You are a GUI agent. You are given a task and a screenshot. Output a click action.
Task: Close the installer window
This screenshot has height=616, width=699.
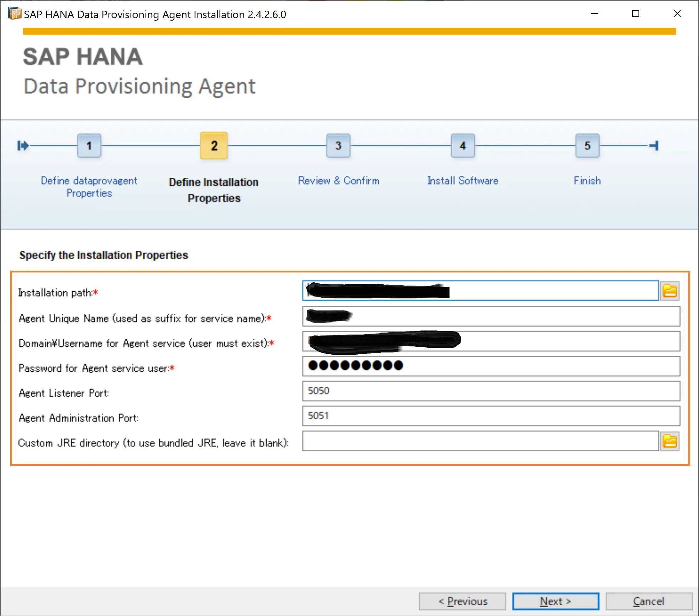pos(677,14)
